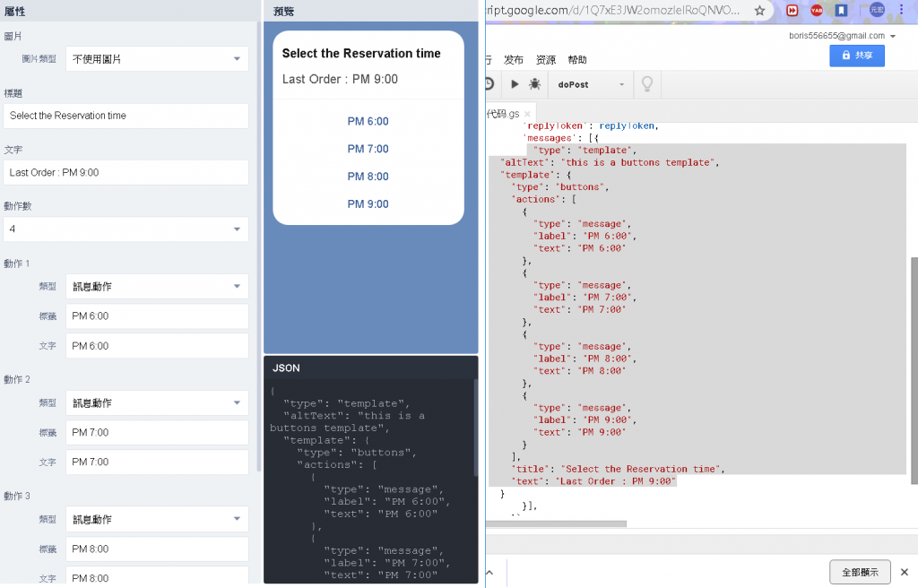Image resolution: width=918 pixels, height=588 pixels.
Task: Click 動作 3 文字 field PM 8:00
Action: [157, 576]
